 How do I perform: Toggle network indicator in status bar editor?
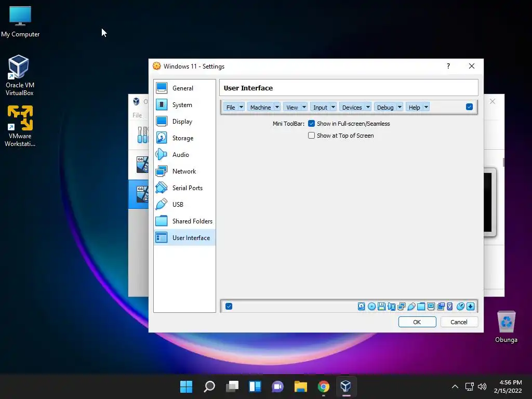(x=402, y=307)
